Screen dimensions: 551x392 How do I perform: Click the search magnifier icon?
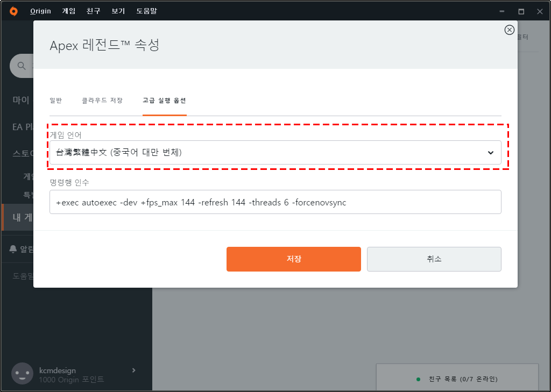click(x=22, y=66)
